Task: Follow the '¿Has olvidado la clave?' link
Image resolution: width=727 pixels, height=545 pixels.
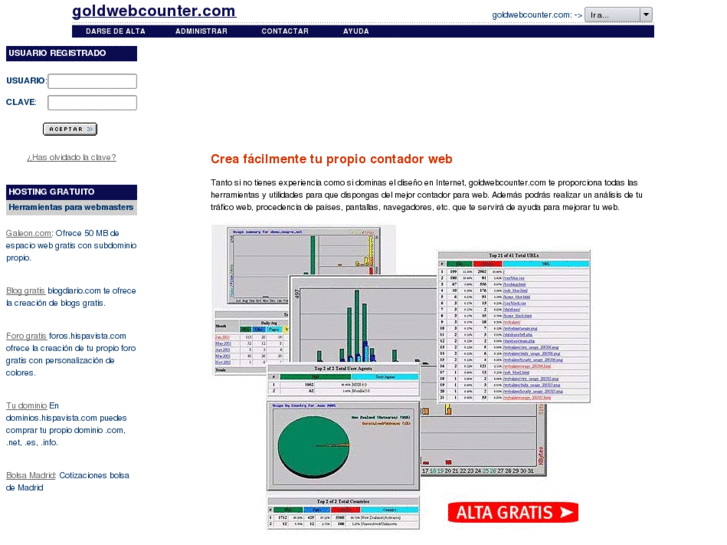Action: click(71, 157)
